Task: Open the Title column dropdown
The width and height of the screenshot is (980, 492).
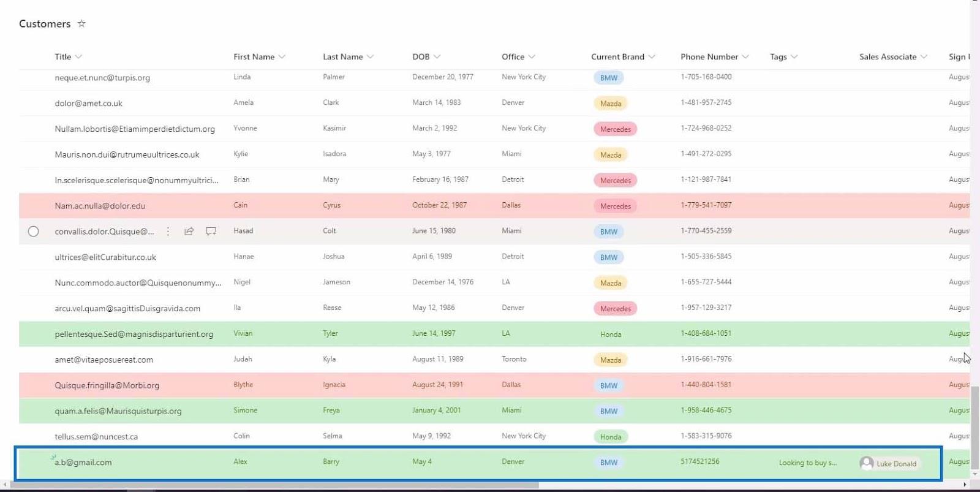Action: coord(78,57)
